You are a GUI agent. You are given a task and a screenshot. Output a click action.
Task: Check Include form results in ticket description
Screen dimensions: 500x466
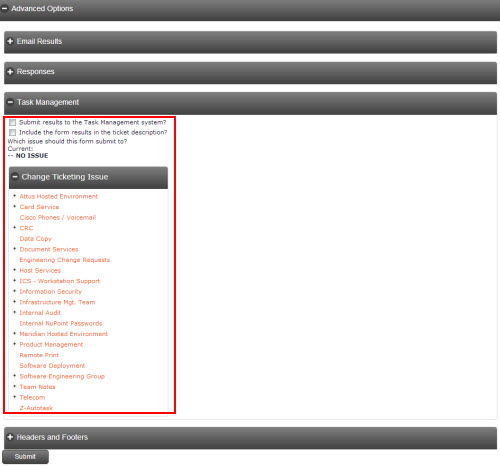[12, 132]
